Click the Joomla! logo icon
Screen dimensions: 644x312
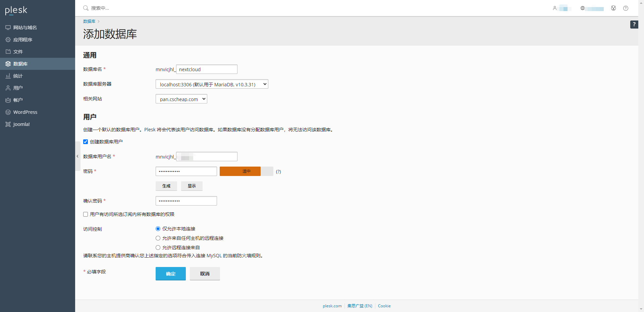point(8,124)
